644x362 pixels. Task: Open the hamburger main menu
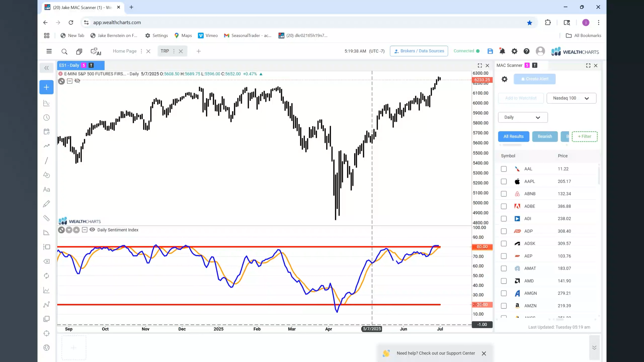(49, 51)
